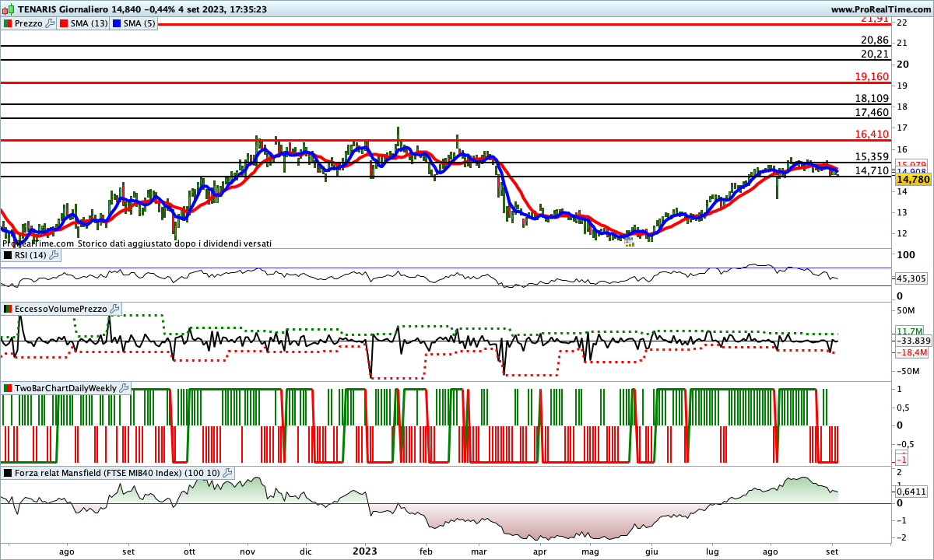Image resolution: width=934 pixels, height=560 pixels.
Task: Open EccessoVolumePrezzo settings wrench icon
Action: point(114,309)
